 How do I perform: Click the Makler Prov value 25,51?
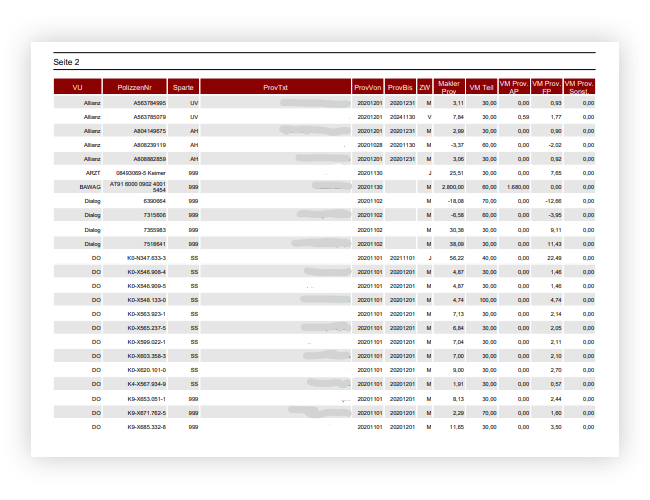(x=456, y=173)
